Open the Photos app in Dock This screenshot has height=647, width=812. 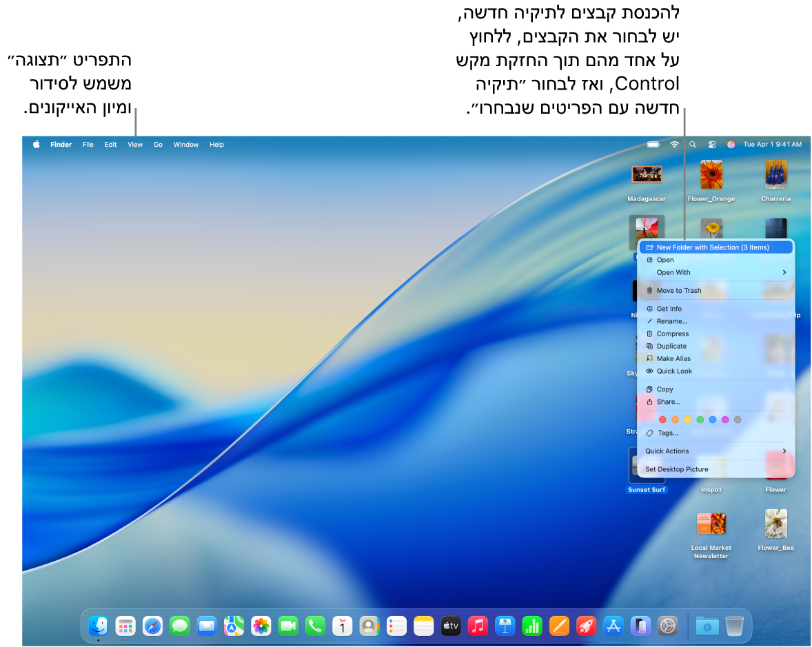(x=261, y=626)
